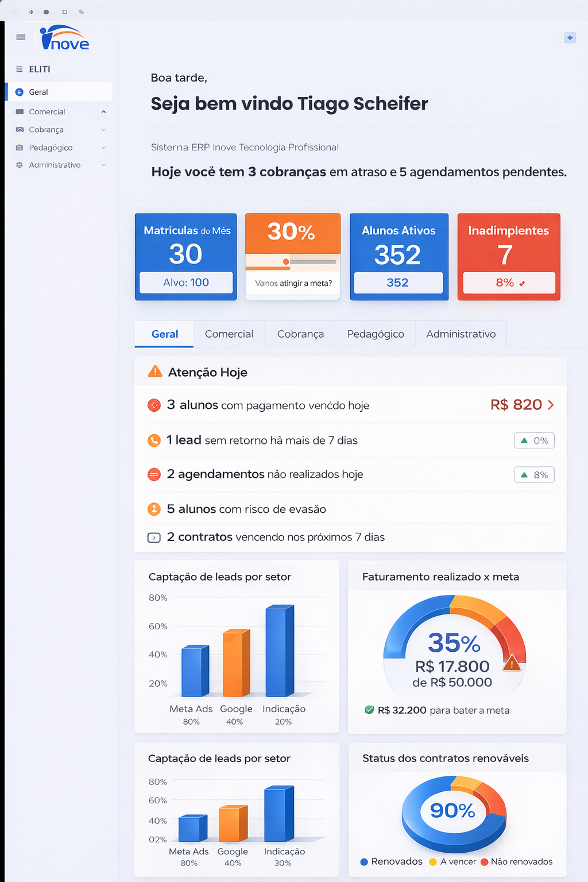Click the Renovados blue legend dot

pos(364,862)
